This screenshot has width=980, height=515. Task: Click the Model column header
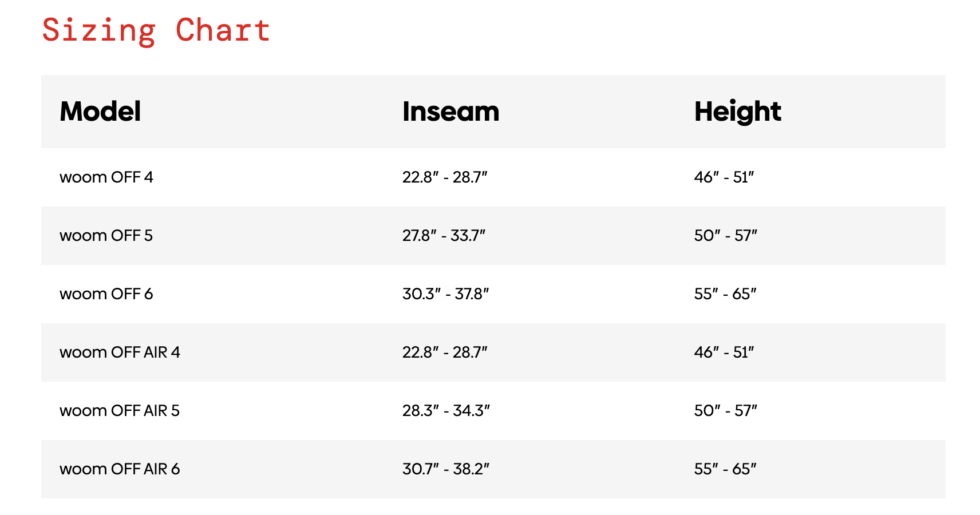[x=100, y=112]
